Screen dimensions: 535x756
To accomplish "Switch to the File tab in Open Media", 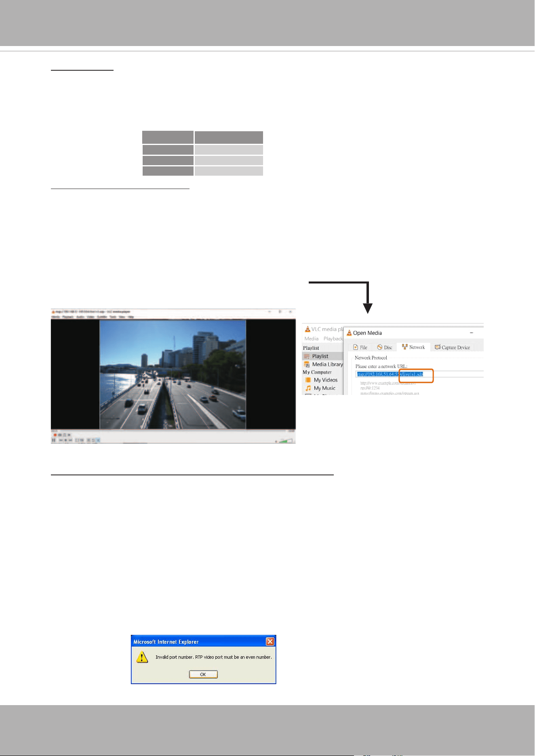I will pos(360,347).
